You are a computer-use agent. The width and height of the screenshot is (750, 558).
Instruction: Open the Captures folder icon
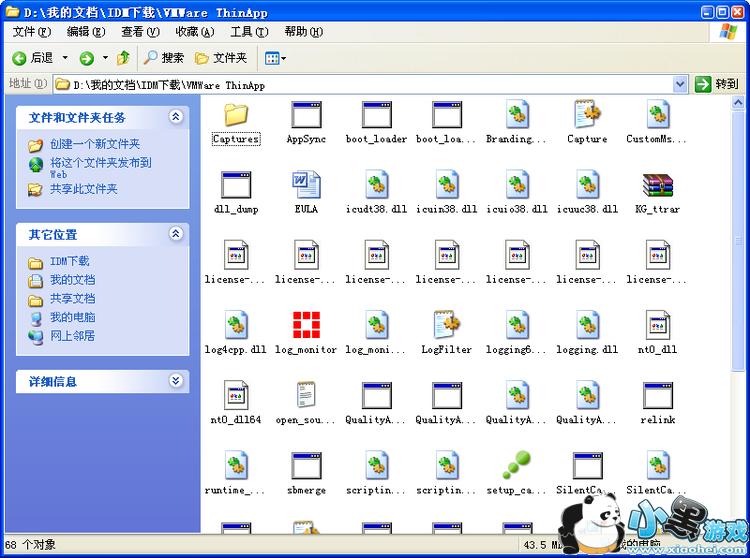click(x=236, y=115)
